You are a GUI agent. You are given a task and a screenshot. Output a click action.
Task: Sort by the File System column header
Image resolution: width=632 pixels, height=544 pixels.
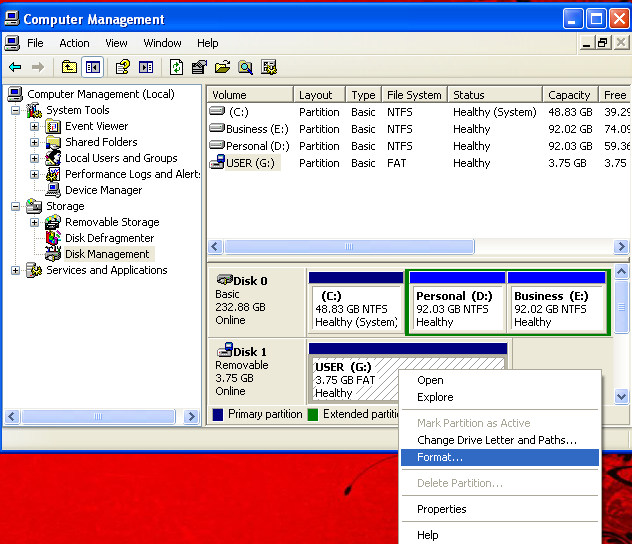click(x=414, y=95)
